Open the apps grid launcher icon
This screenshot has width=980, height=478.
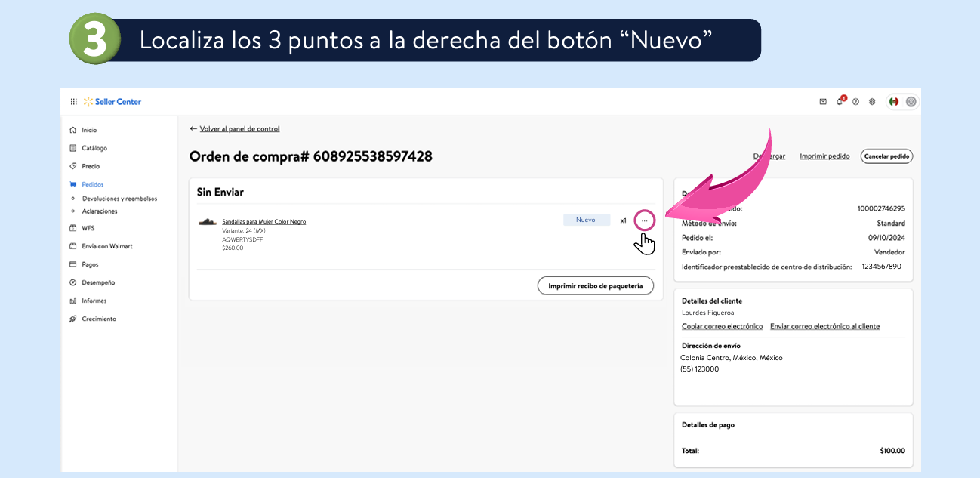(73, 102)
